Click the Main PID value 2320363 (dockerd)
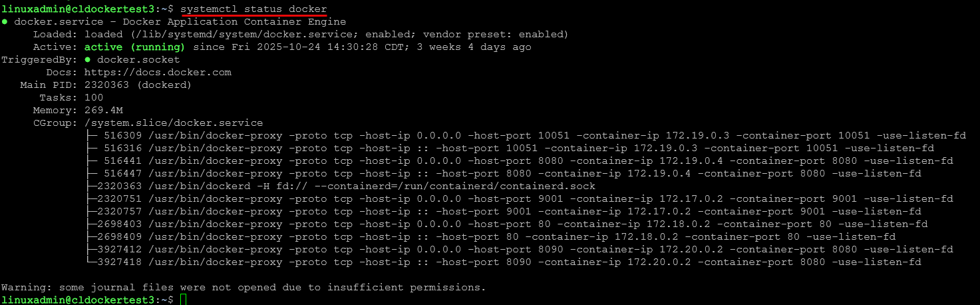 coord(138,85)
